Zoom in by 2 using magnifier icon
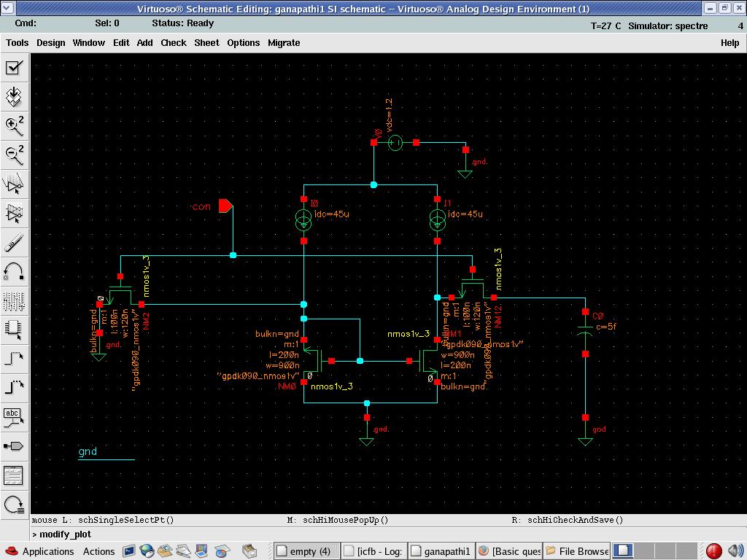The width and height of the screenshot is (747, 560). point(14,125)
